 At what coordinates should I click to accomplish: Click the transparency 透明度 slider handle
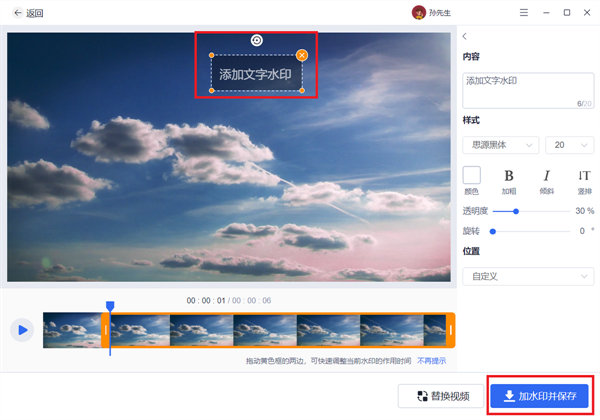coord(516,211)
